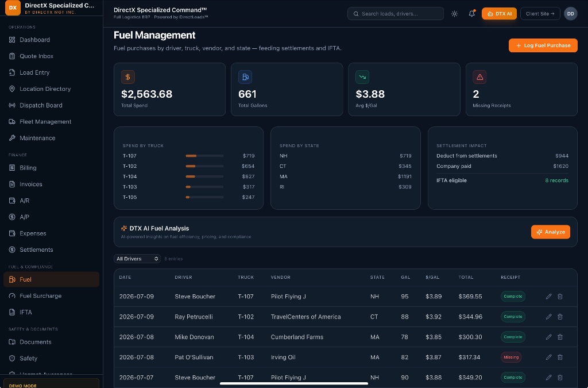Open the notifications bell

(x=472, y=14)
